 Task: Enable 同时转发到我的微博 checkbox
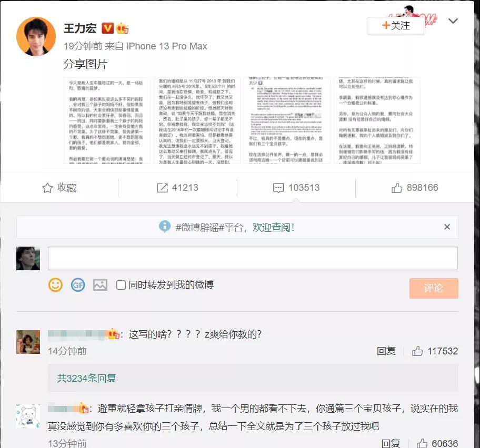click(x=121, y=285)
